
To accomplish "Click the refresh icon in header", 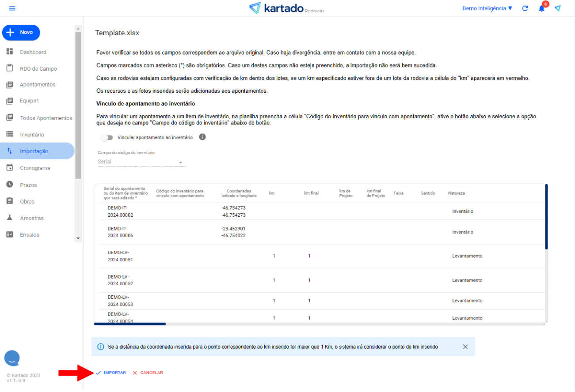I will tap(525, 8).
